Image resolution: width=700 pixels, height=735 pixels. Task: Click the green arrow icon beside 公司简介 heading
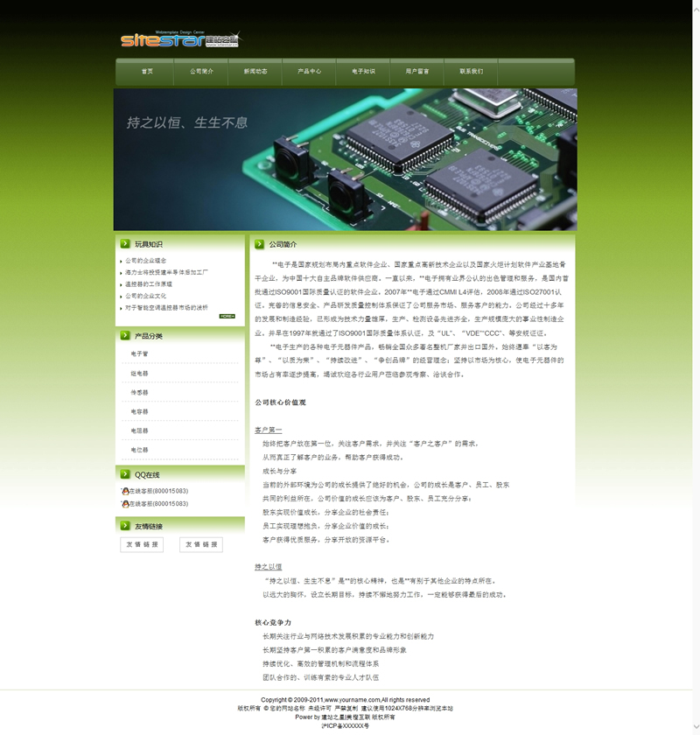pos(260,244)
